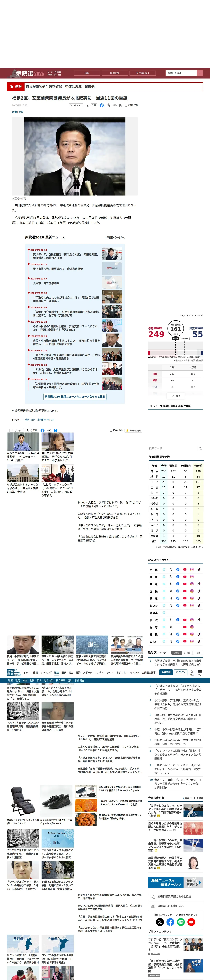Click the search magnifier icon in the sticky navigation bar

click(192, 672)
